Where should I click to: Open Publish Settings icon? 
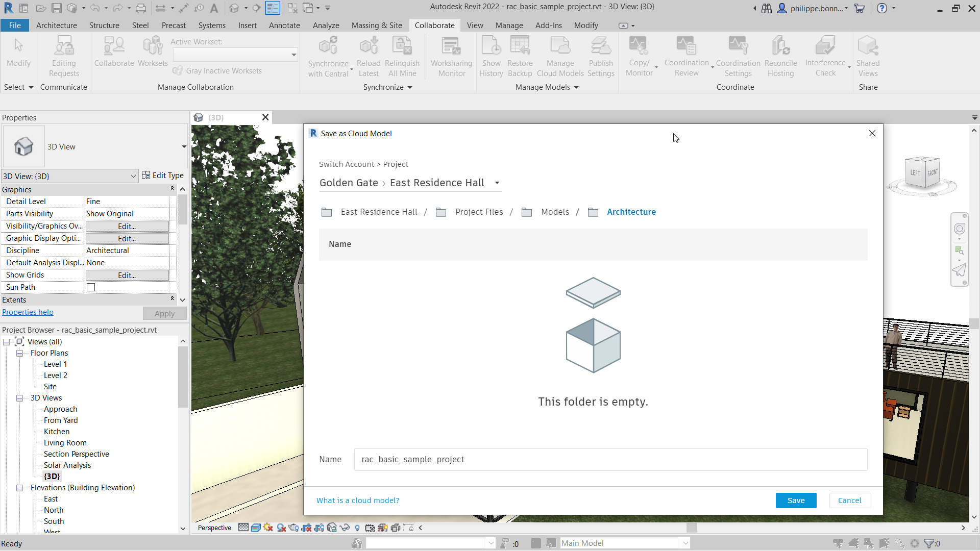(x=601, y=46)
